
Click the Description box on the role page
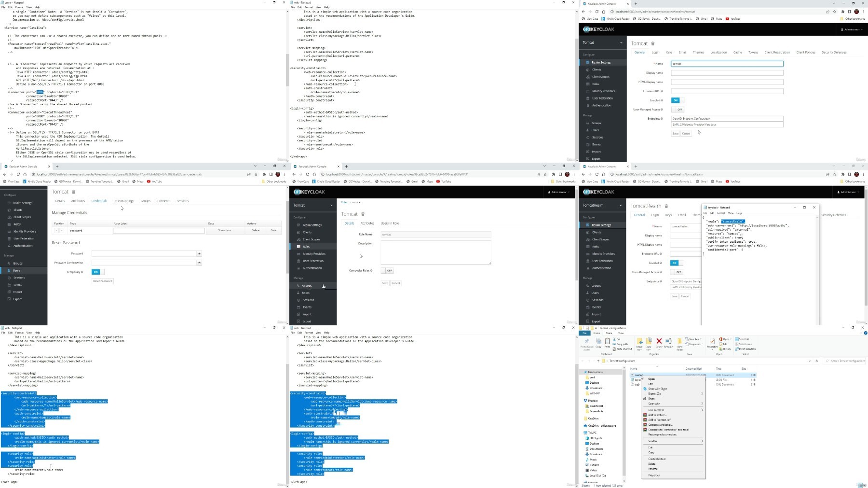436,252
